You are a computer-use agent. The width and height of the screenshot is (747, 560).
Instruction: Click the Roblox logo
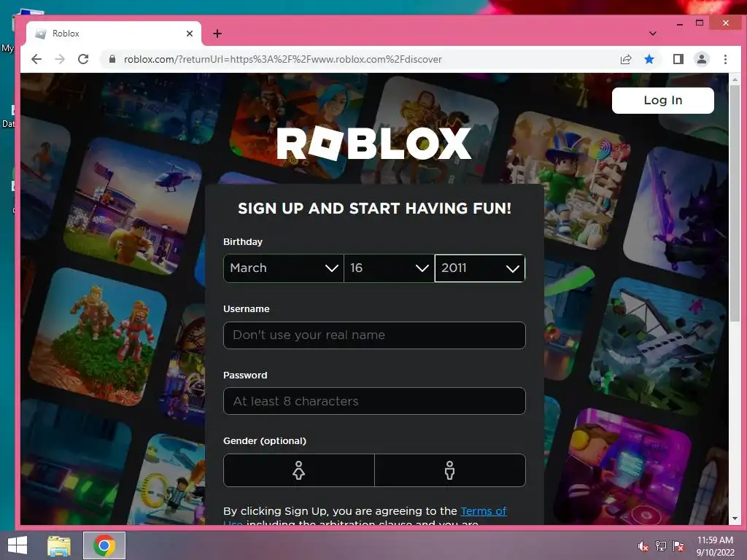tap(374, 144)
